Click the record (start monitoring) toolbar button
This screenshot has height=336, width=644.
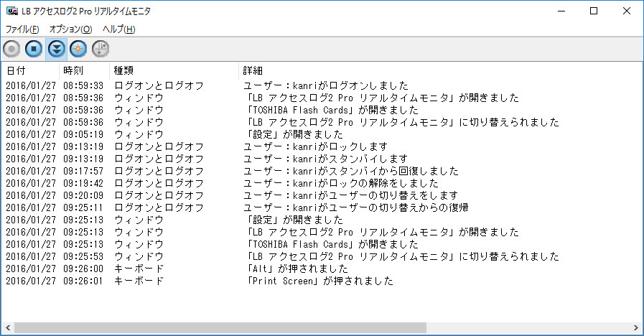(x=11, y=50)
